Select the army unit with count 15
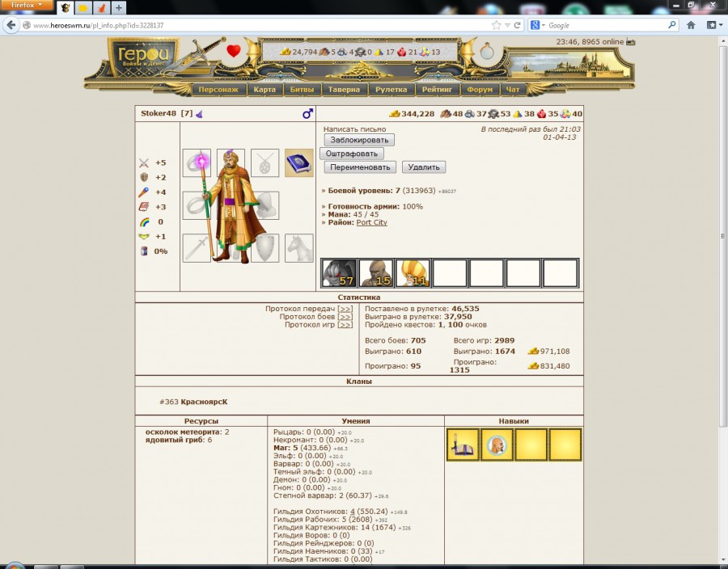Viewport: 728px width, 569px height. point(376,273)
